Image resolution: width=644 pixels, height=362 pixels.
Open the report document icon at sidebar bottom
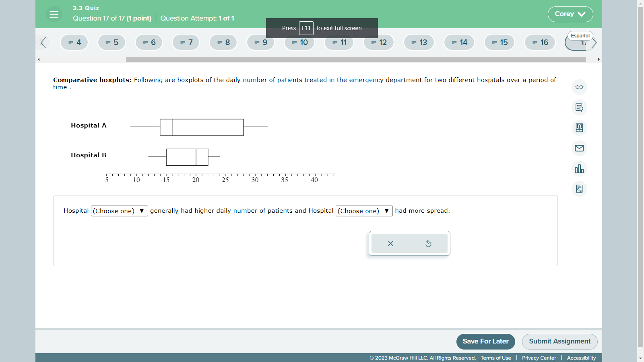tap(579, 189)
